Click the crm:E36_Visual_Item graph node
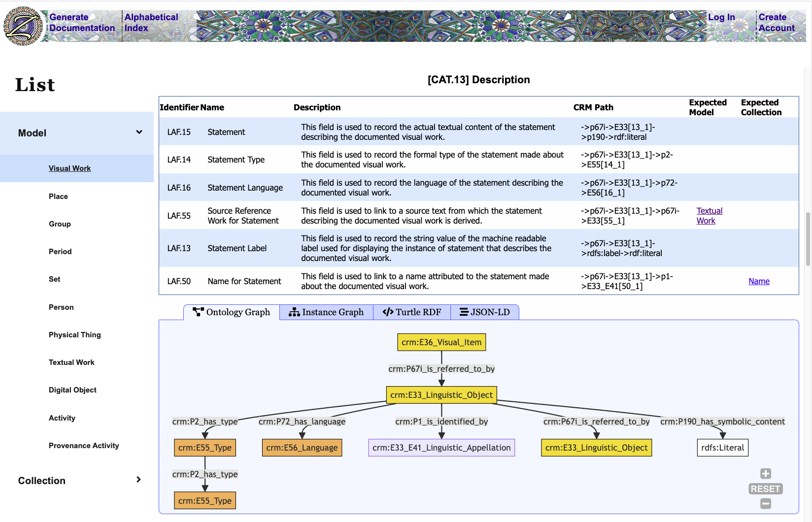 pos(441,342)
